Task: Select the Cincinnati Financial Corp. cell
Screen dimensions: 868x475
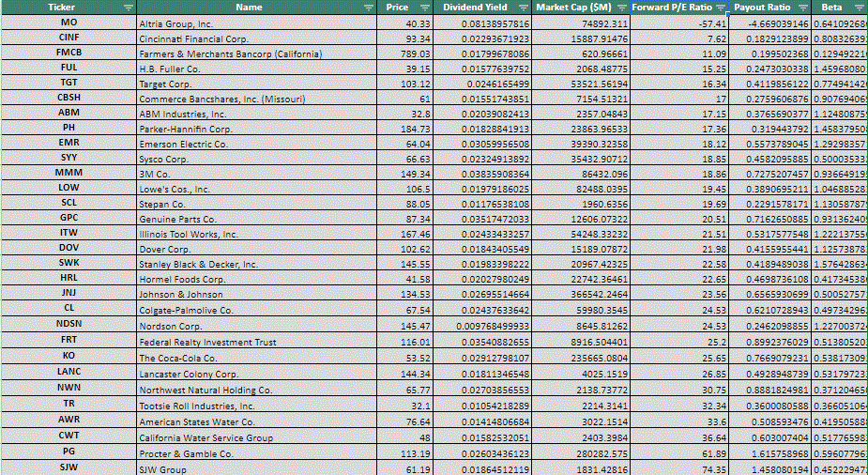Action: pyautogui.click(x=257, y=38)
